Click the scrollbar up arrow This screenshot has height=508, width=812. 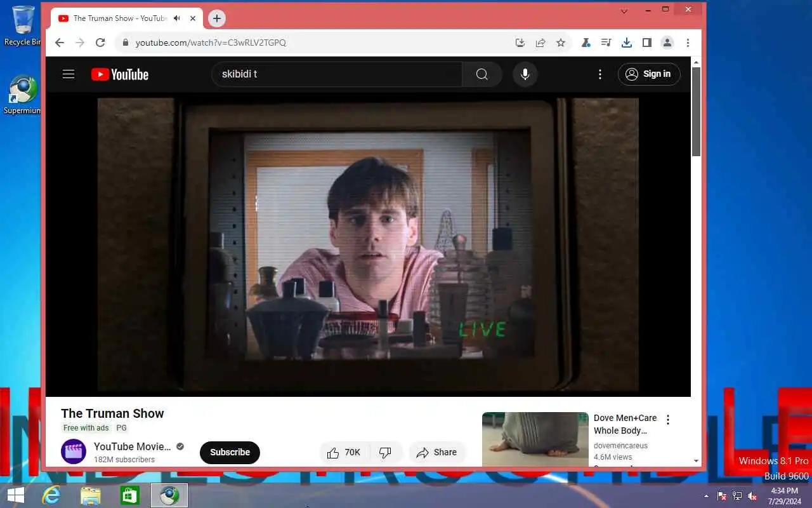[696, 62]
